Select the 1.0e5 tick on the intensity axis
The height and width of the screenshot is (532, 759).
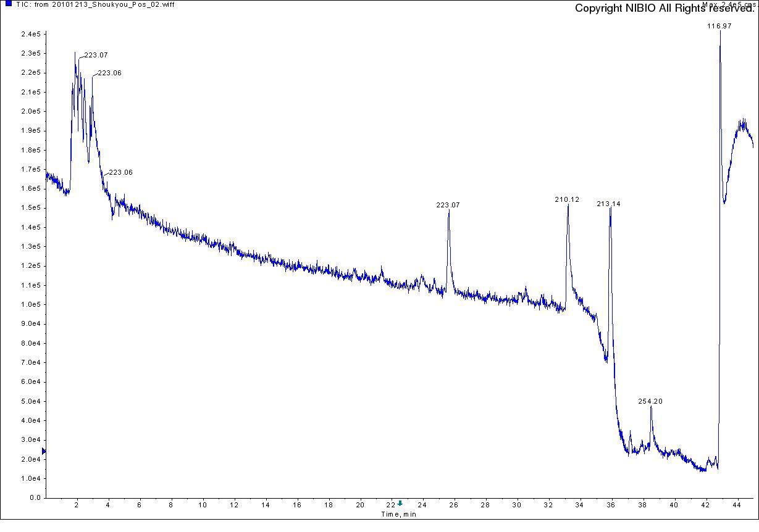pyautogui.click(x=31, y=304)
